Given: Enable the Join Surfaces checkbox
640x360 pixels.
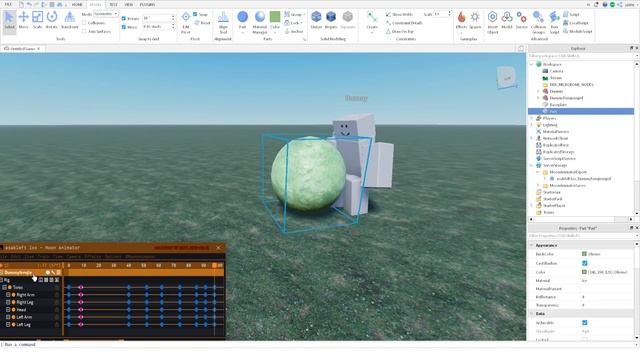Looking at the screenshot, I should pyautogui.click(x=84, y=31).
